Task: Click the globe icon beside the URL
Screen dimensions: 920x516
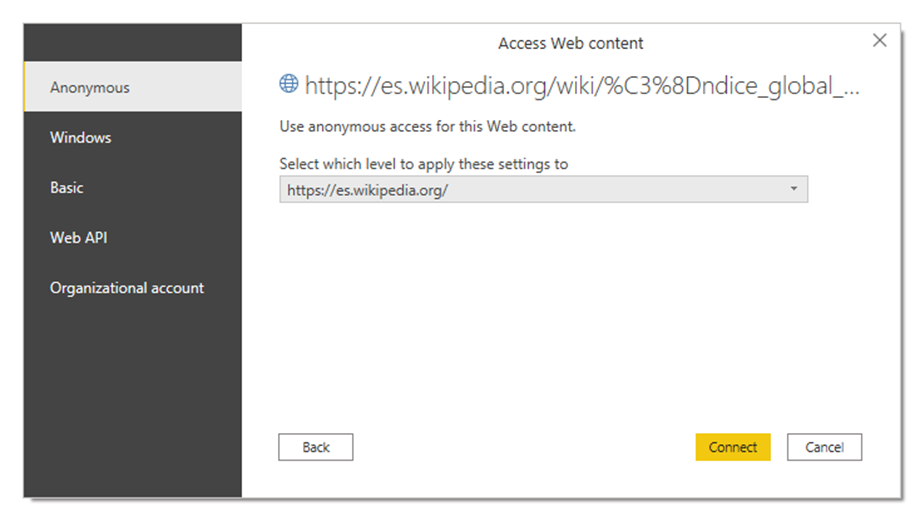Action: 288,84
